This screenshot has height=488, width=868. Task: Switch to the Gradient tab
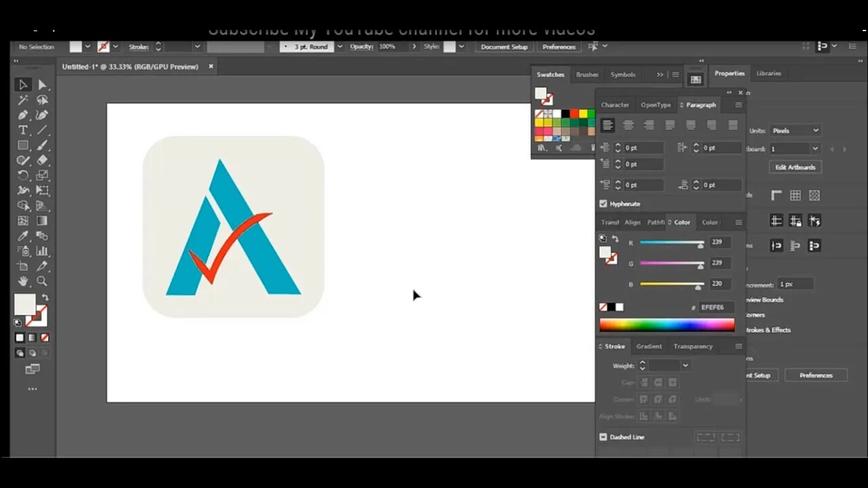[x=649, y=346]
